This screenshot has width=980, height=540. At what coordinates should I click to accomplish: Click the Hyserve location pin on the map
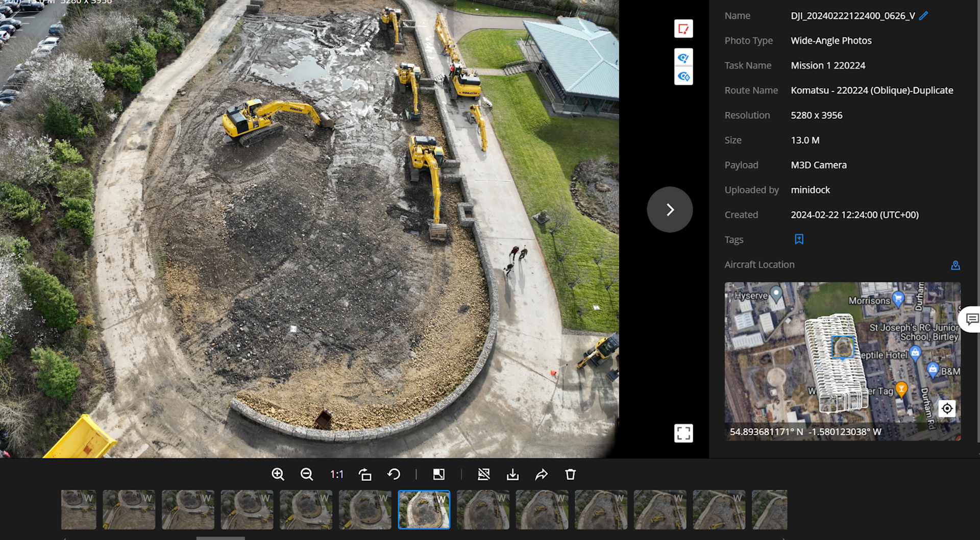[x=776, y=294]
